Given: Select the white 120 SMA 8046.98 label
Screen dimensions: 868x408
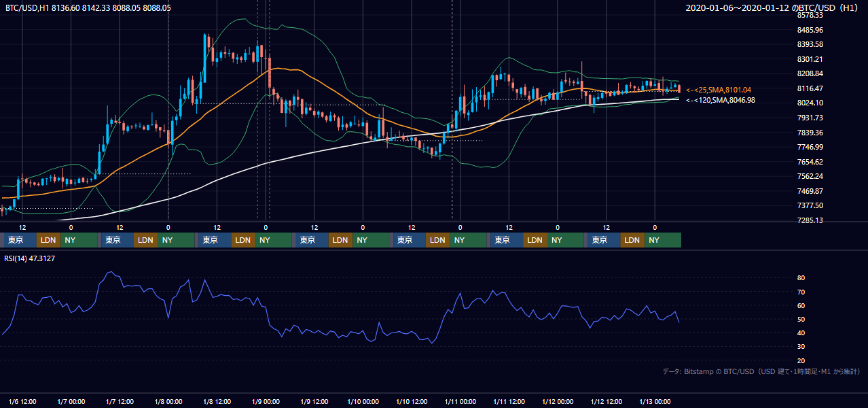Looking at the screenshot, I should pos(721,100).
